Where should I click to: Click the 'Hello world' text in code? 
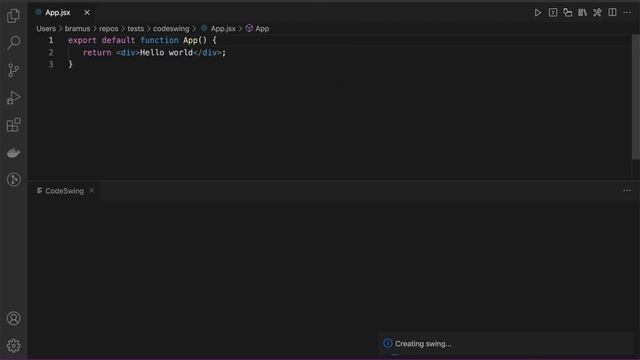[167, 53]
